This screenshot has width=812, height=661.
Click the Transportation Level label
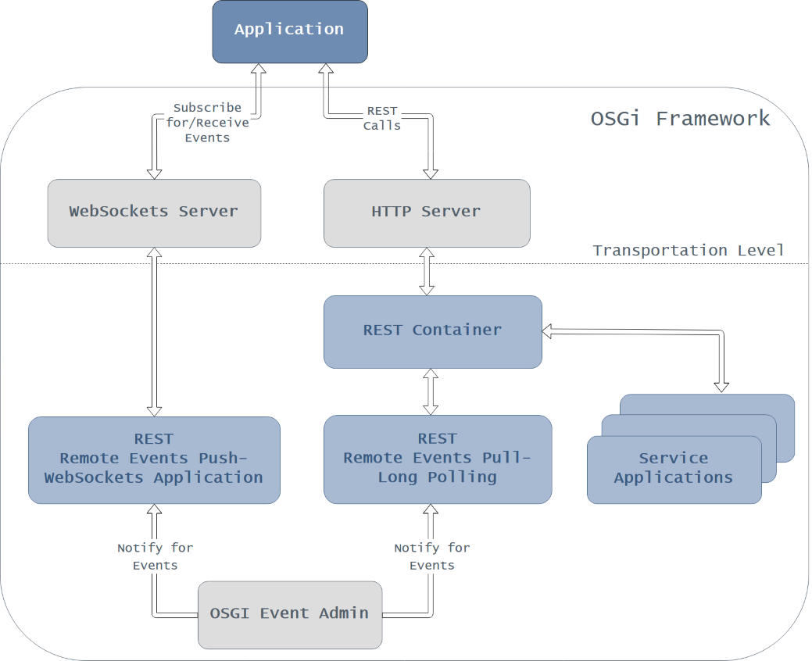[x=689, y=250]
